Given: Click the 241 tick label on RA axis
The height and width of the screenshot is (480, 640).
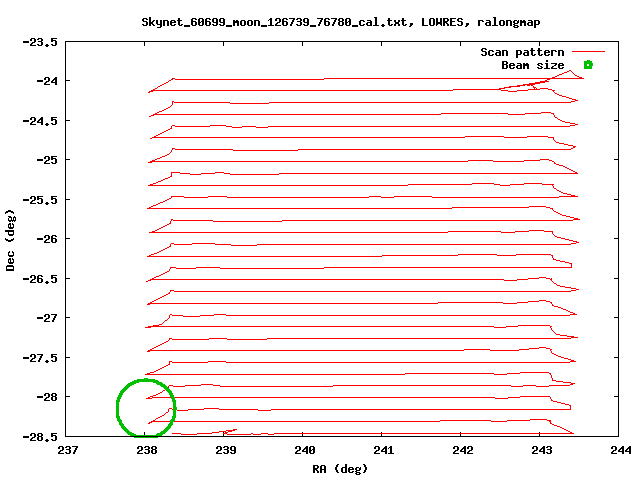Looking at the screenshot, I should pos(384,451).
